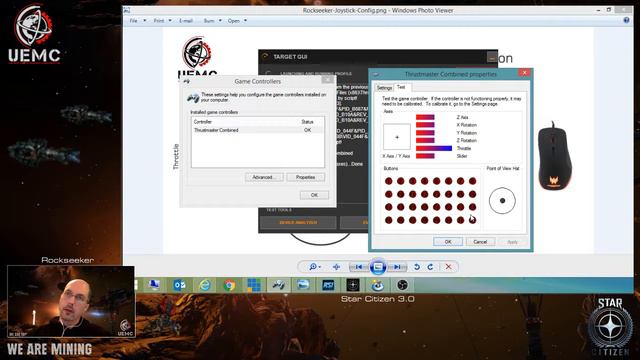
Task: Click the Point of View Hat circle
Action: click(502, 200)
